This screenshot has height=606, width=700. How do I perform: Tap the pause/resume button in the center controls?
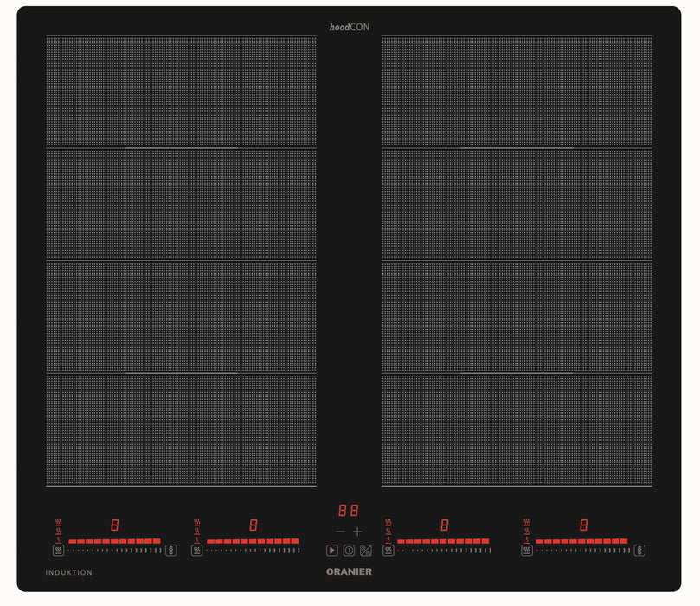coord(332,551)
